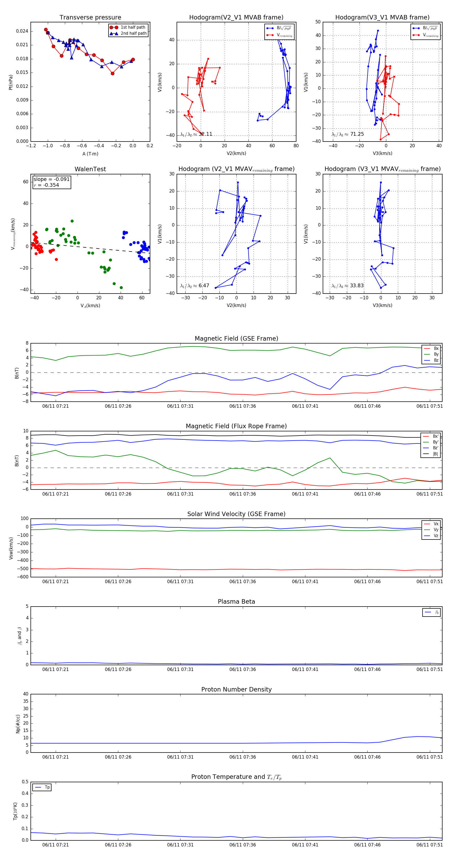Select the By legend entry in GSE magnetic field plot
473x868 pixels.
click(x=431, y=354)
